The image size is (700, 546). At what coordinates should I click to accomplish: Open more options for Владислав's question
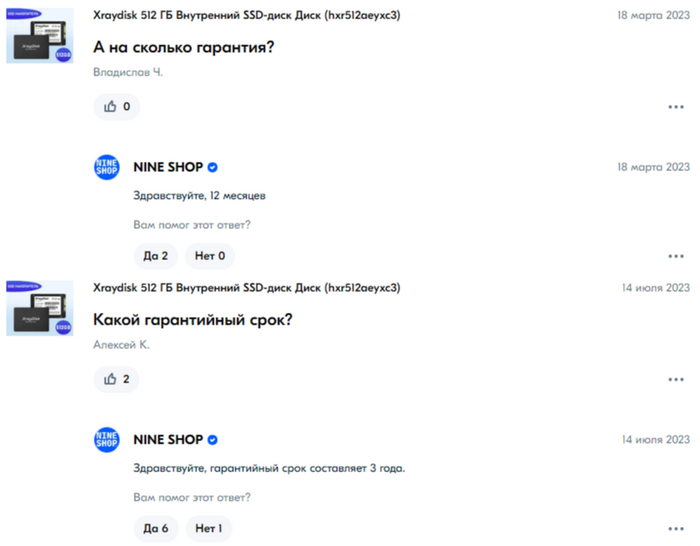pos(675,107)
